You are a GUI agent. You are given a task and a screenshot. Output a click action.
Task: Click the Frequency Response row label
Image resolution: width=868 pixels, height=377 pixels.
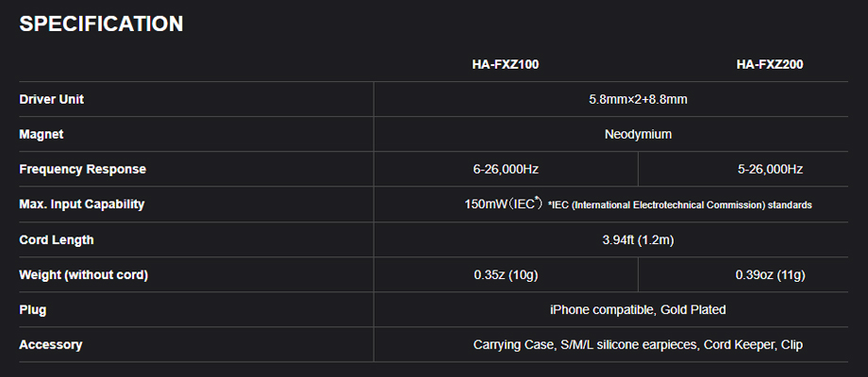pos(82,169)
